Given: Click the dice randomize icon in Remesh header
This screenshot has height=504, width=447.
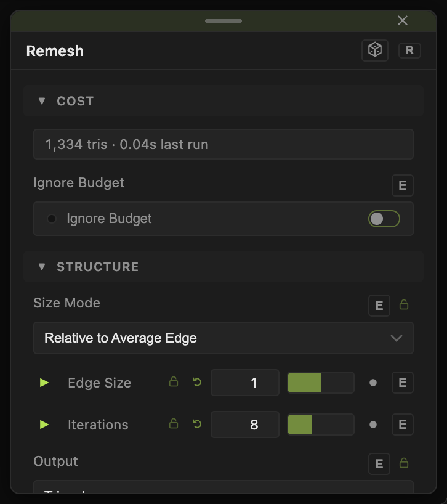Looking at the screenshot, I should [375, 51].
